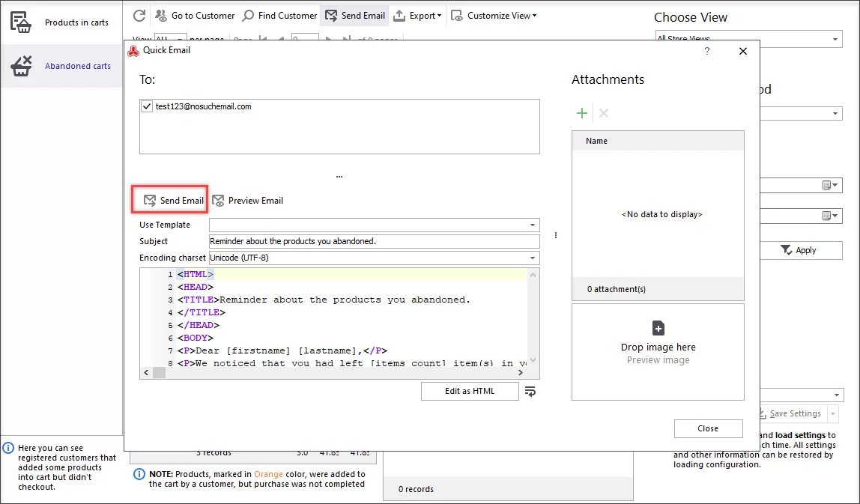Viewport: 860px width, 504px height.
Task: Click Send Email in the main toolbar
Action: pos(355,16)
